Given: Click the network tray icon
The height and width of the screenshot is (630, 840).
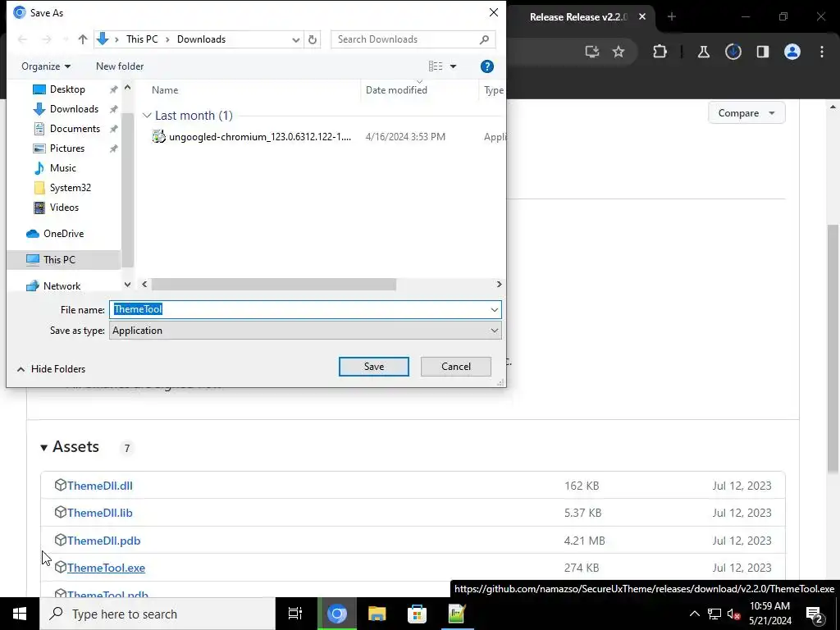Looking at the screenshot, I should (x=714, y=614).
